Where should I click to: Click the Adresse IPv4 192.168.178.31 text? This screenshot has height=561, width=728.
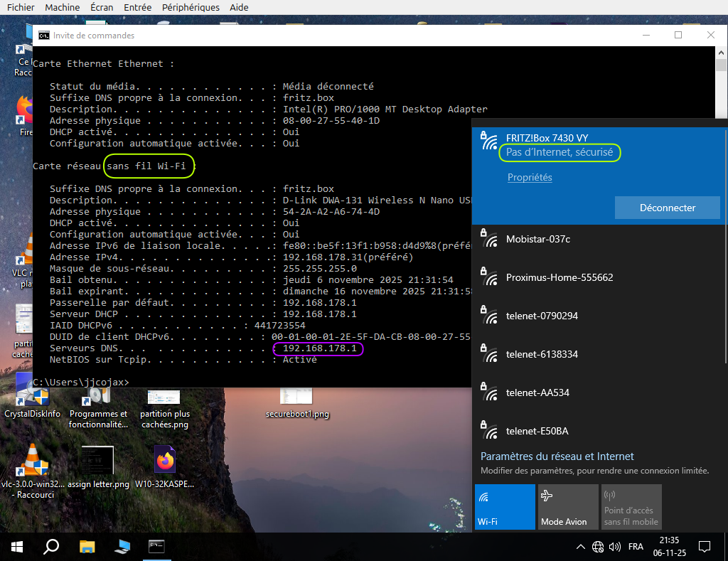[x=348, y=257]
